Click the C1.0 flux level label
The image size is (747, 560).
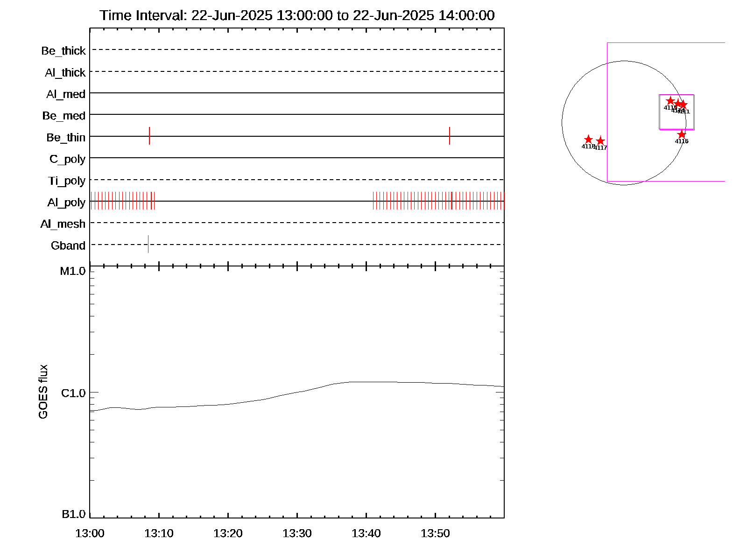(73, 393)
